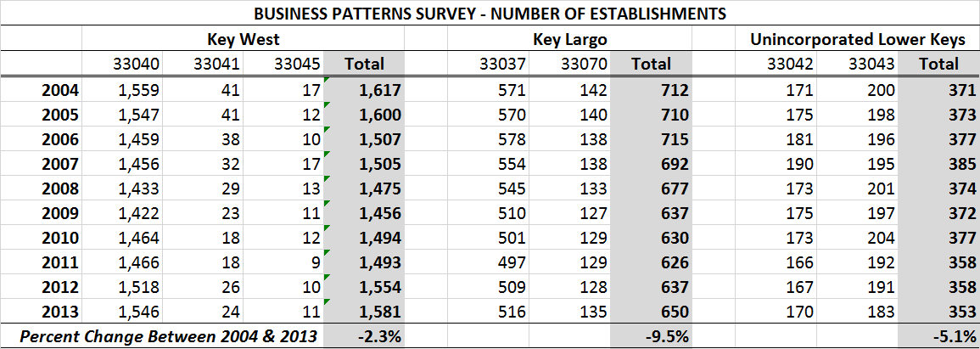Select the 33040 zip code column header

point(135,64)
